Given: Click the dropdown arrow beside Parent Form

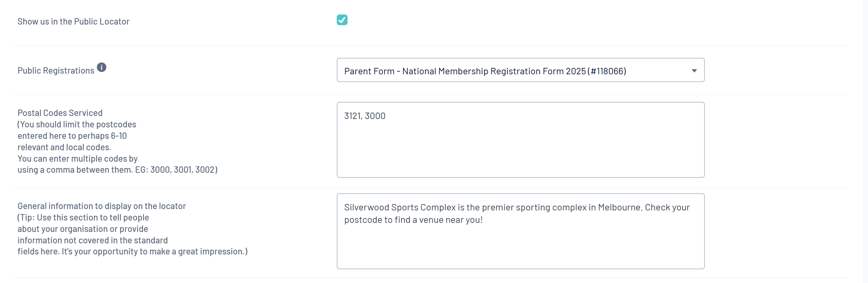Looking at the screenshot, I should [694, 71].
